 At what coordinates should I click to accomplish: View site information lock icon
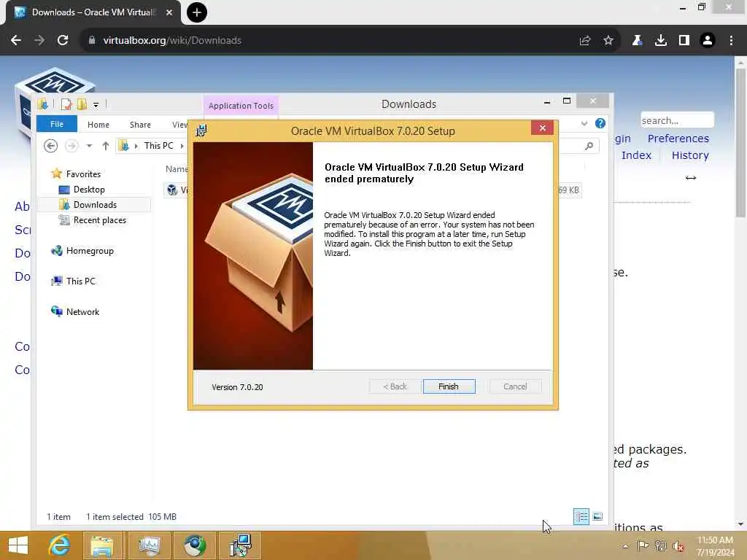tap(92, 41)
